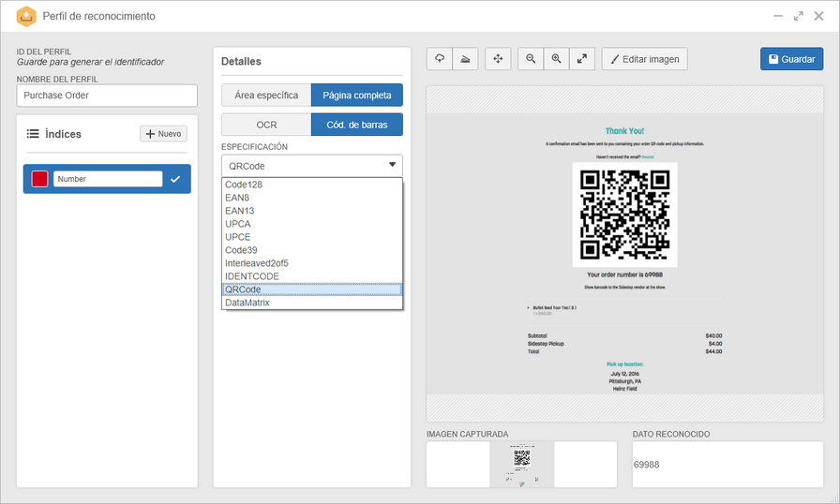Choose EAN13 from the list

(x=312, y=211)
